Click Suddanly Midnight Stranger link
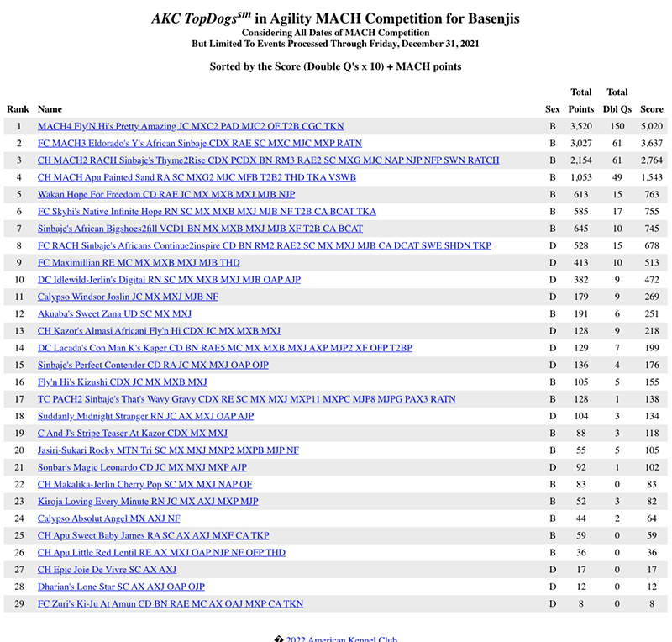672x642 pixels. pos(145,416)
